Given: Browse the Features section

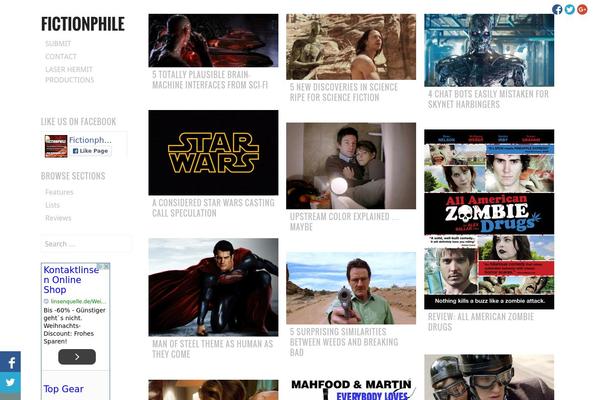Looking at the screenshot, I should (59, 192).
